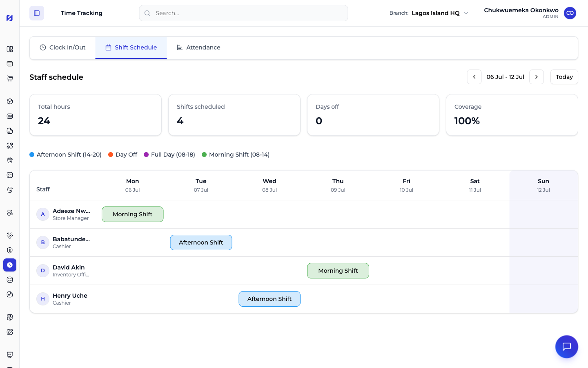This screenshot has height=368, width=588.
Task: Open the rotating cubes transfer sidebar icon
Action: point(10,146)
